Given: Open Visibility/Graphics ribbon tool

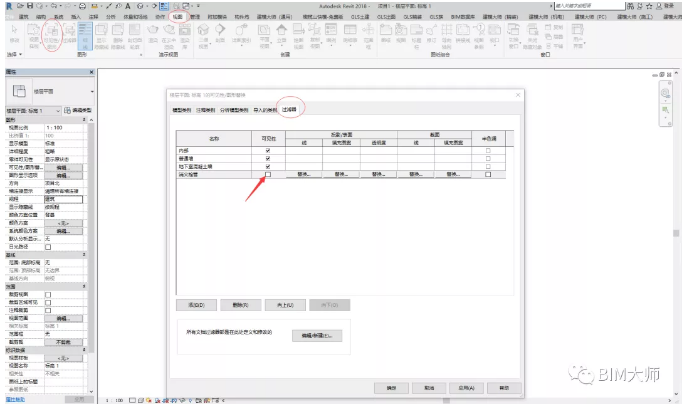Looking at the screenshot, I should tap(52, 36).
